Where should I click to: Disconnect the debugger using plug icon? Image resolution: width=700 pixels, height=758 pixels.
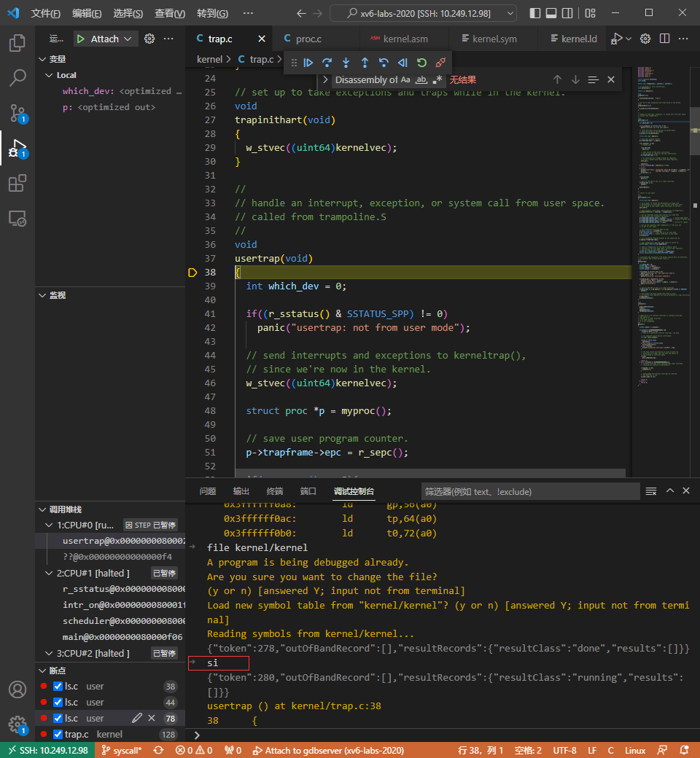(x=440, y=63)
